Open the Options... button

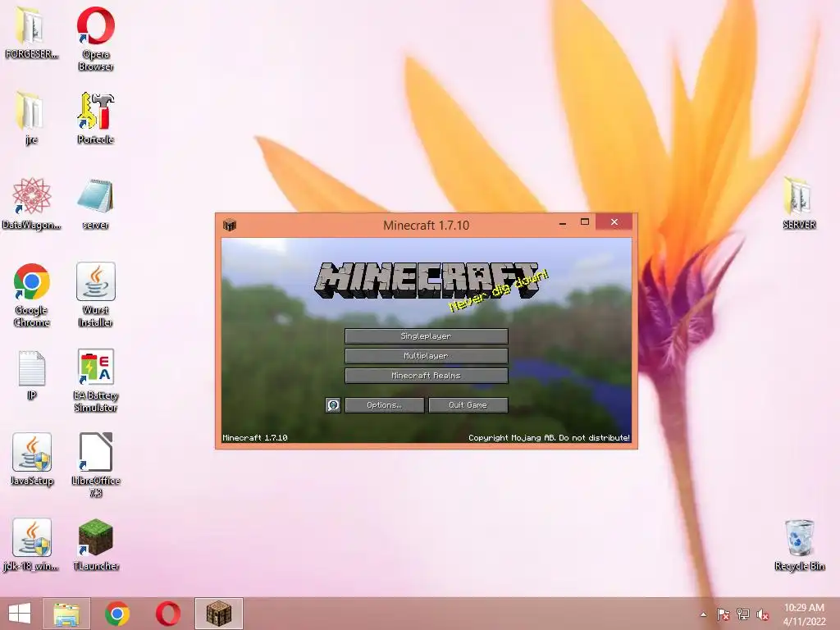click(x=384, y=405)
